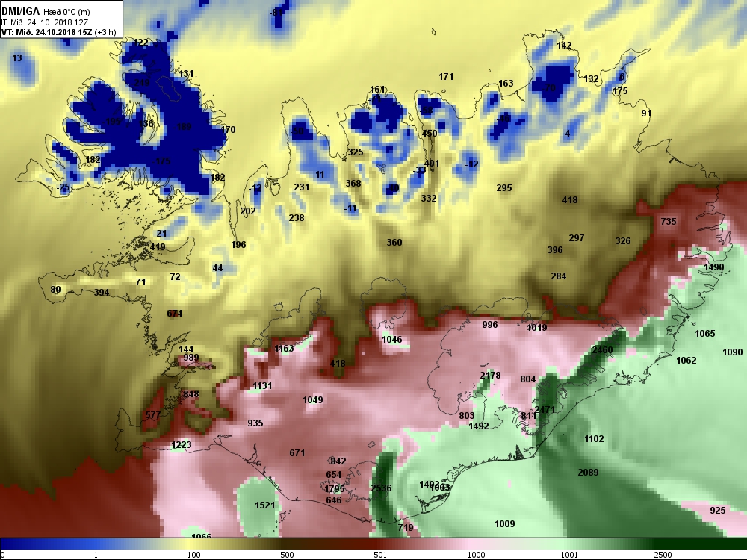Click the map value 935
The image size is (747, 560).
pos(255,423)
